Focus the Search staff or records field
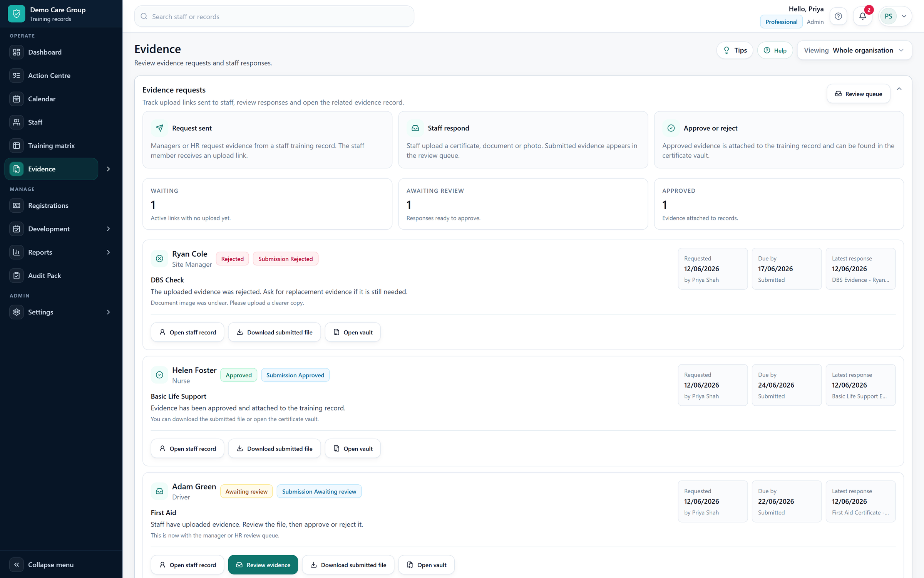Screen dimensions: 924x578 pyautogui.click(x=274, y=16)
